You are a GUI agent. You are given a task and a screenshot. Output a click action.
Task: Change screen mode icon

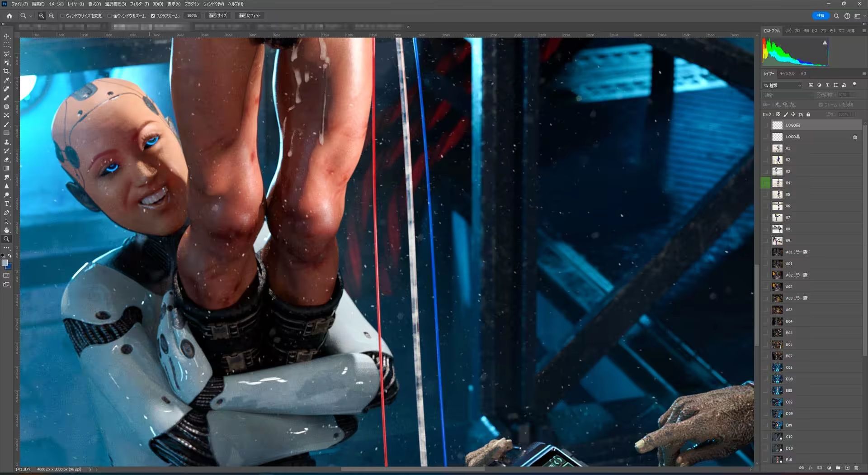coord(6,285)
